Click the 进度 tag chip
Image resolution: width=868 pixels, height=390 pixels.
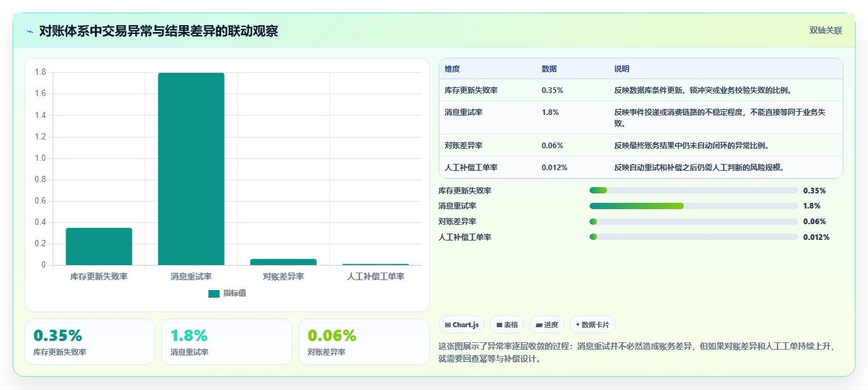coord(547,325)
